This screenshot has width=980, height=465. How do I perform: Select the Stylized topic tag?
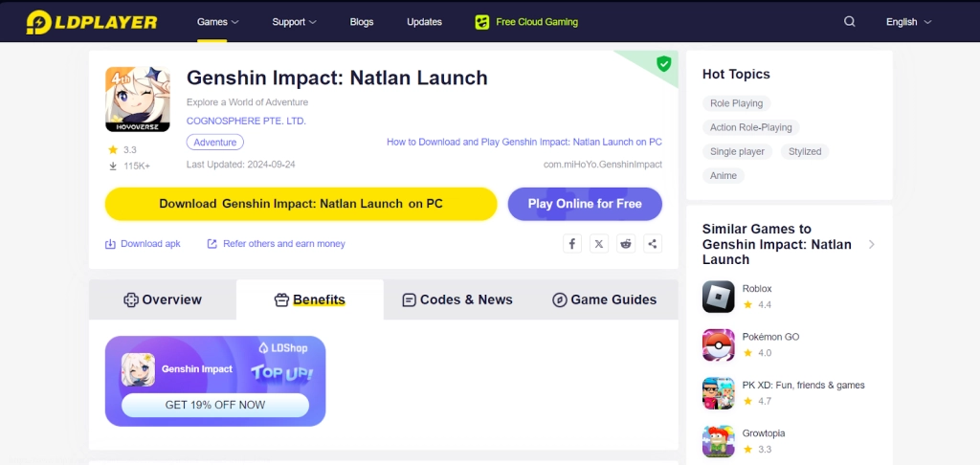(804, 152)
